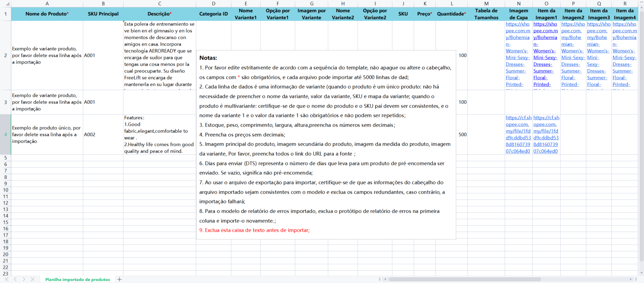Select row 10 header
Screen dimensions: 644x283
5,190
